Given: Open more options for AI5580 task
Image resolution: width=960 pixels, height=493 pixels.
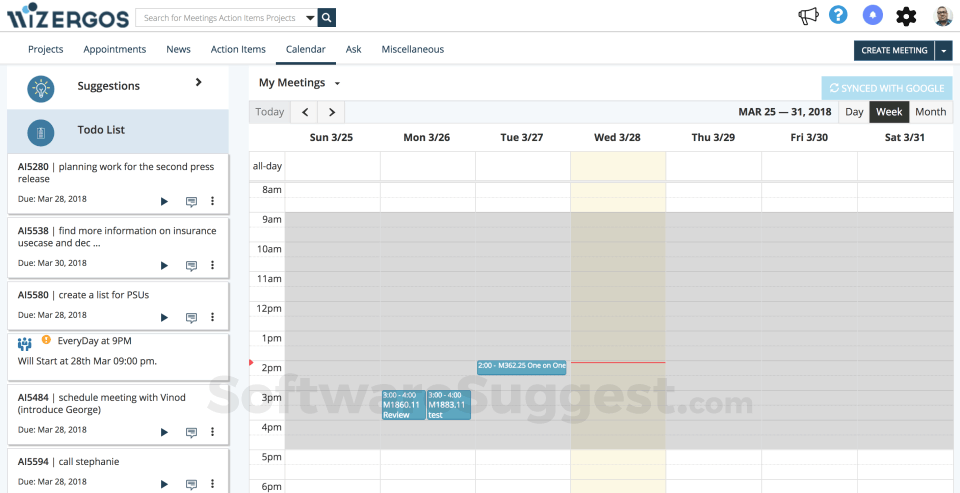Looking at the screenshot, I should click(x=212, y=317).
